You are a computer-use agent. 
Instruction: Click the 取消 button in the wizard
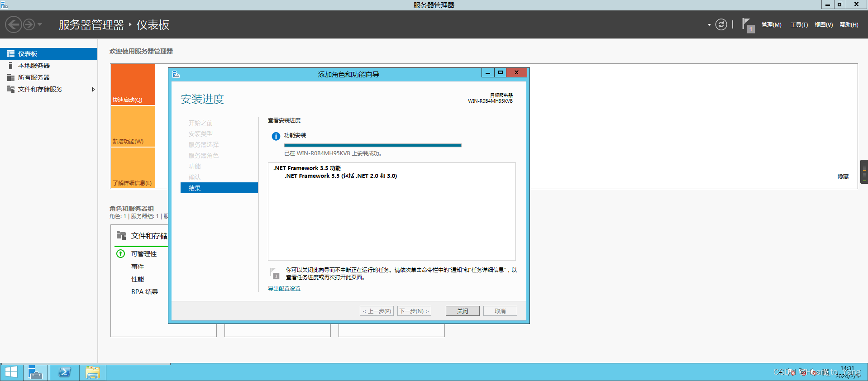[x=500, y=311]
